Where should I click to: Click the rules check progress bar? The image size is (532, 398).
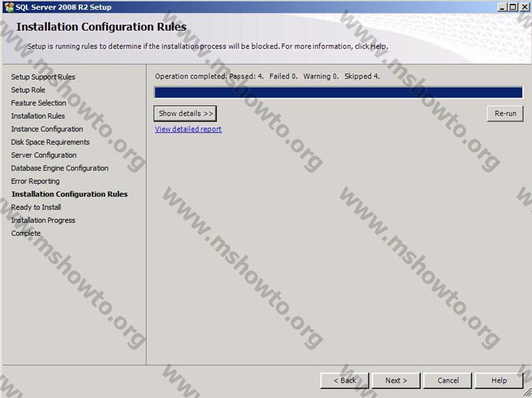coord(338,92)
